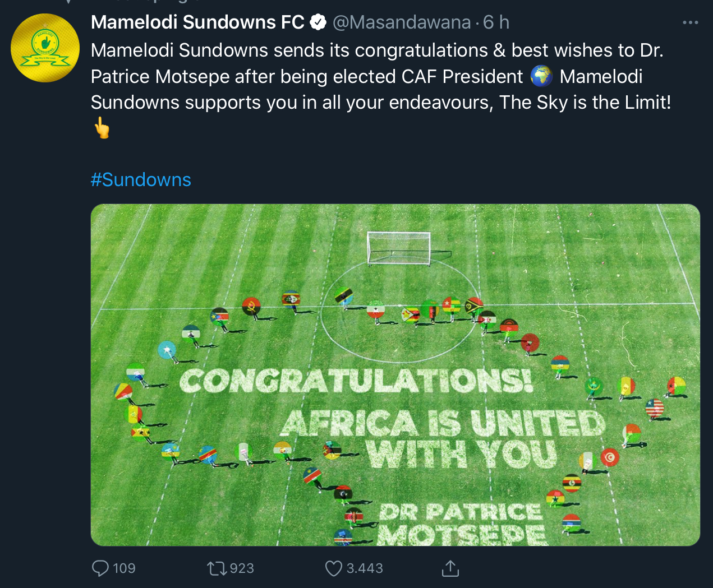The width and height of the screenshot is (713, 588).
Task: Click the 6 h timestamp
Action: point(496,22)
